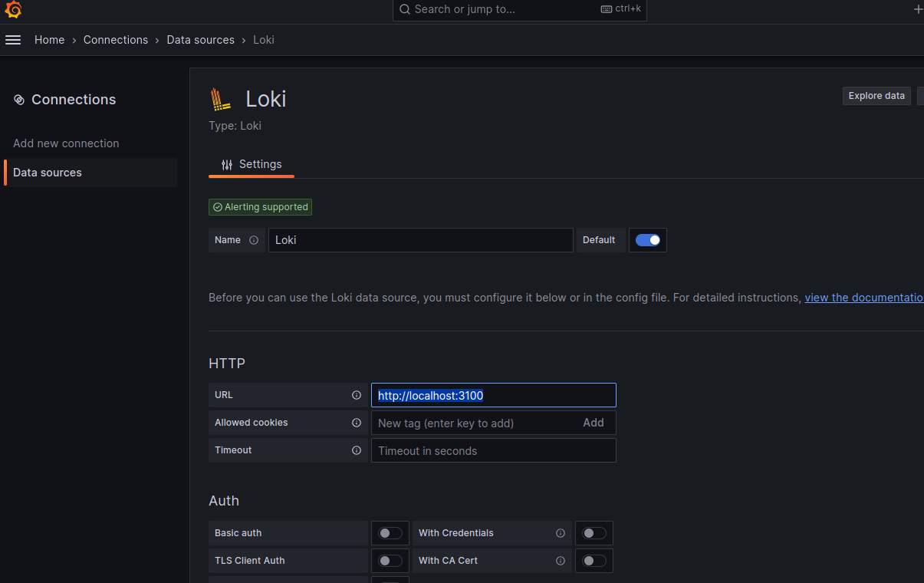Click the Timeout in seconds field

coord(494,450)
